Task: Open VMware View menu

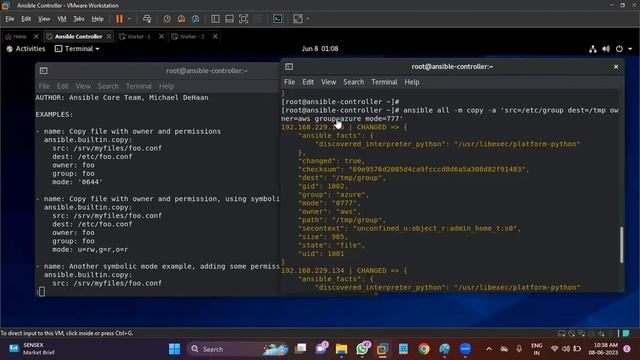Action: (x=44, y=19)
